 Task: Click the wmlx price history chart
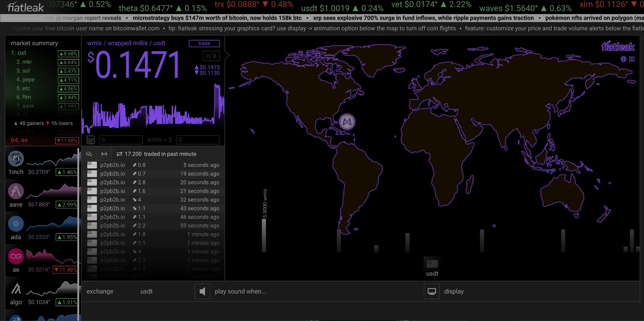(x=153, y=109)
